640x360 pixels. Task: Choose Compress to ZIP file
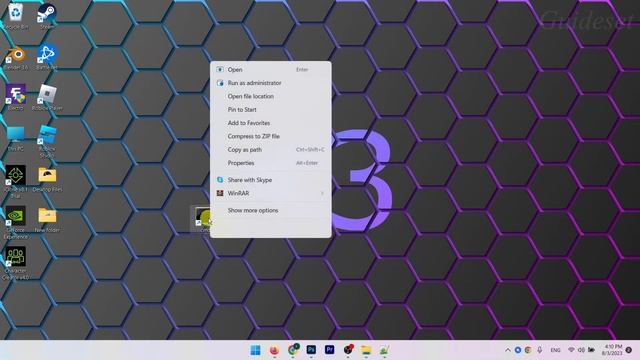click(270, 136)
